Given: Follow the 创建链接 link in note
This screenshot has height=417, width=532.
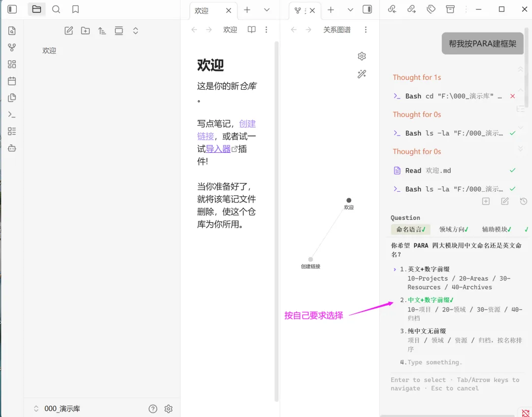Looking at the screenshot, I should (227, 130).
